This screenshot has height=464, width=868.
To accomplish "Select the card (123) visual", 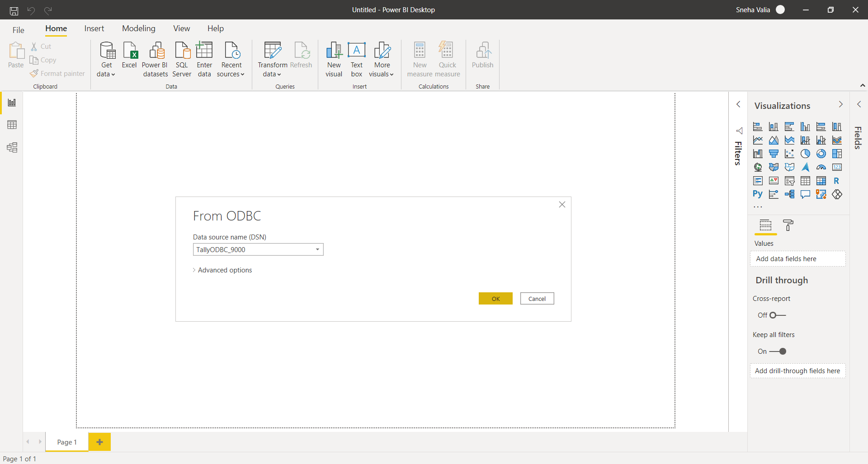I will (x=837, y=168).
